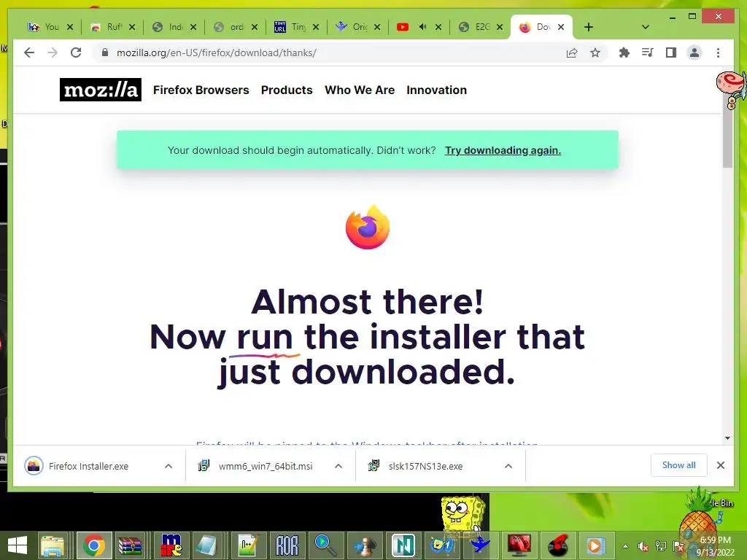Screen dimensions: 747x560
Task: Close the YouTube tab
Action: point(438,27)
